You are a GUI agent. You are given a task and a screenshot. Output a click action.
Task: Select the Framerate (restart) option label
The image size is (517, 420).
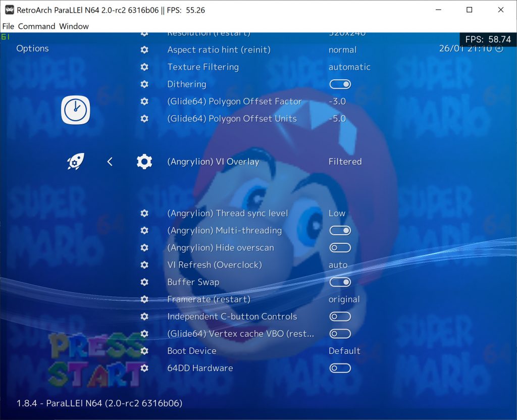209,299
